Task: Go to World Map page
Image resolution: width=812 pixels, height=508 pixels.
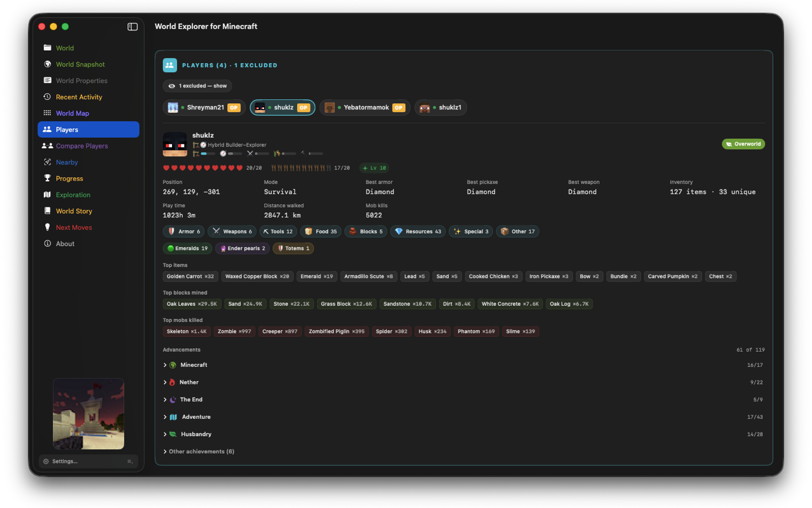Action: [88, 113]
